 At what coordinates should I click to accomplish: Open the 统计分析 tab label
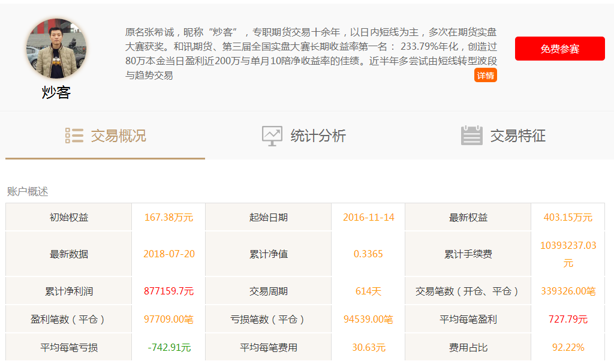pyautogui.click(x=318, y=136)
